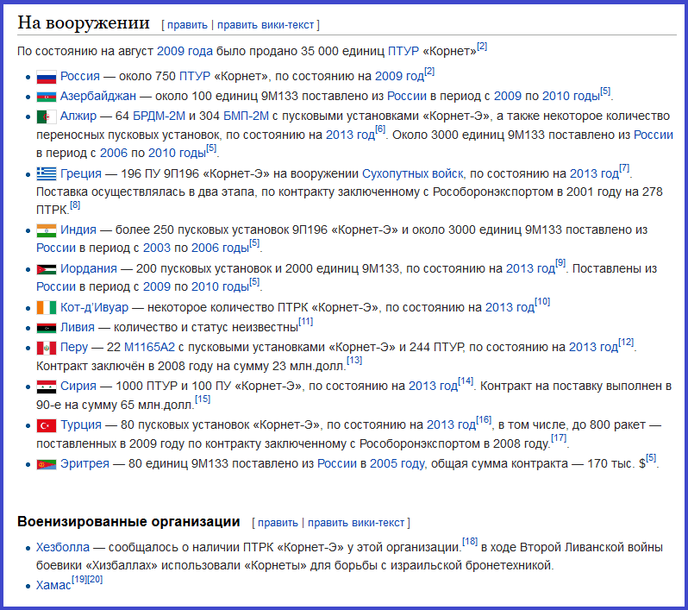Click footnote [6] in Algeria entry
688x610 pixels.
coord(380,129)
